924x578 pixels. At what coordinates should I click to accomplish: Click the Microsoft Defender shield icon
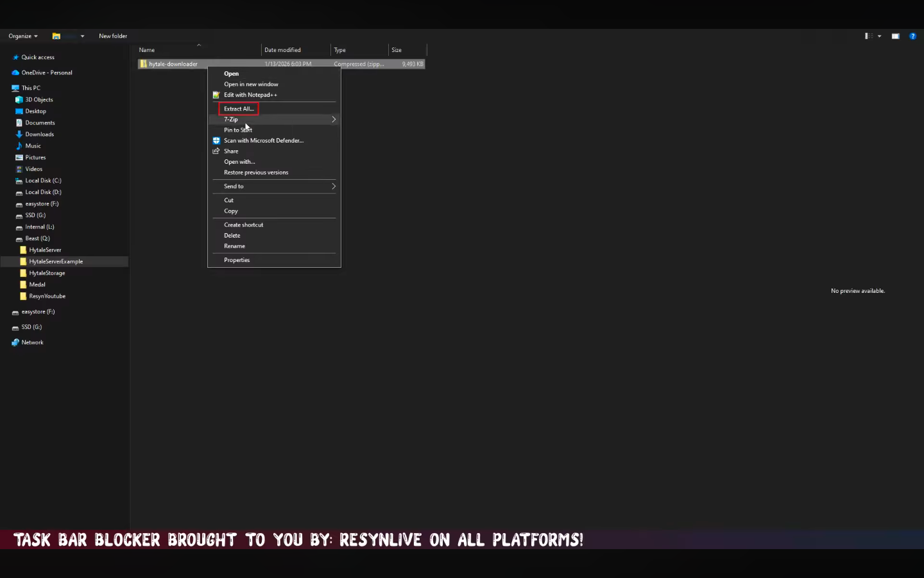coord(216,141)
